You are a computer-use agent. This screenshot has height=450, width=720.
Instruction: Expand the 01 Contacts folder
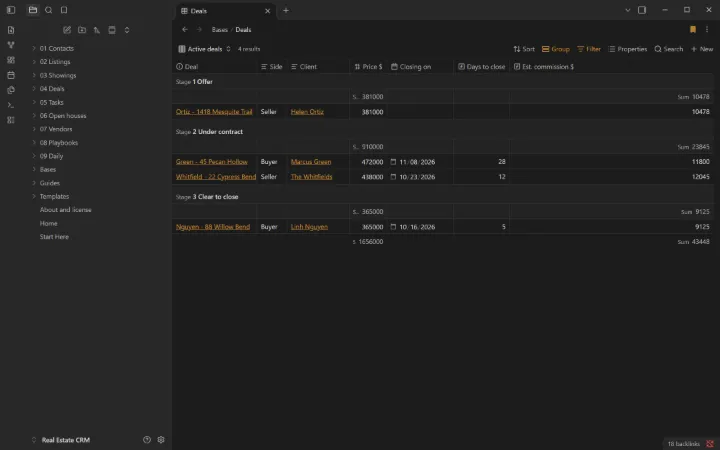(56, 48)
